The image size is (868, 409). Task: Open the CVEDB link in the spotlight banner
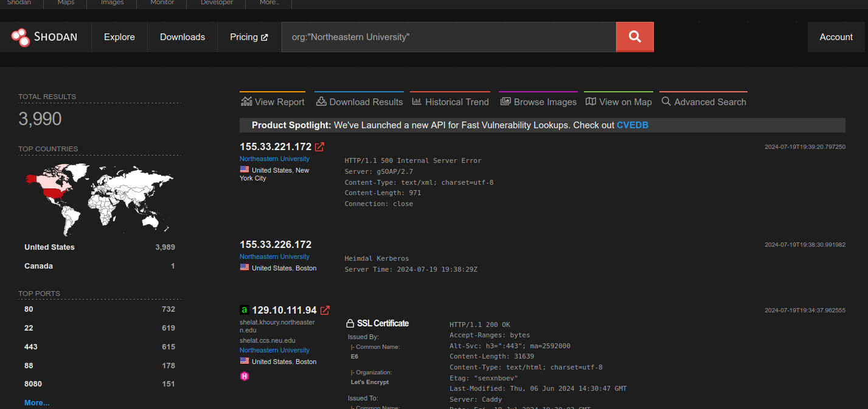pyautogui.click(x=633, y=125)
